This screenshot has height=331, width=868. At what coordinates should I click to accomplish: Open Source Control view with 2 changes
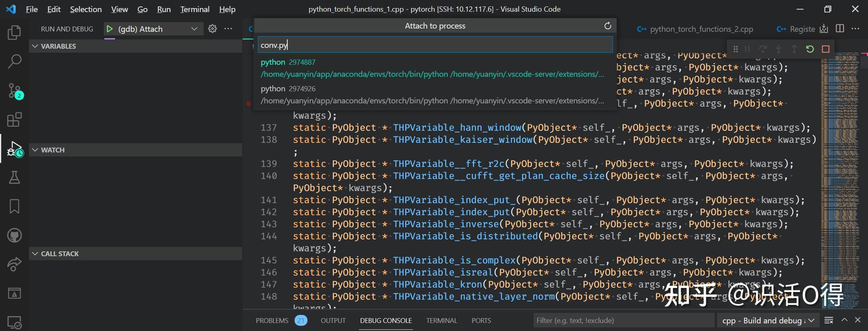[x=14, y=91]
